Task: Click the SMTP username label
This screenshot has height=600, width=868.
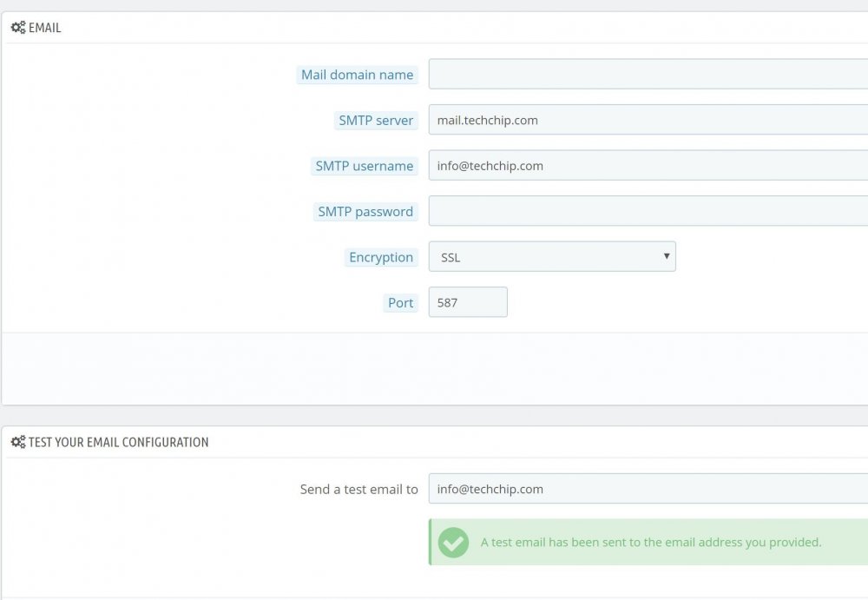Action: (364, 166)
